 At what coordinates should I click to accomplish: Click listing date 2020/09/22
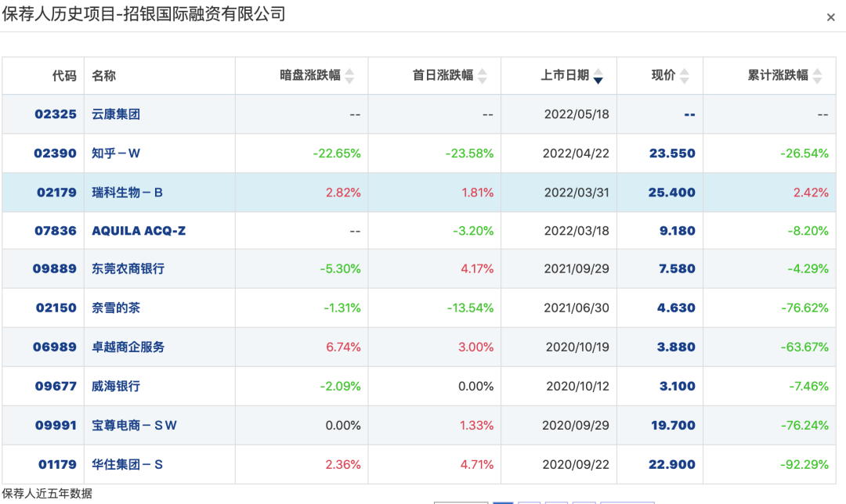(x=576, y=464)
